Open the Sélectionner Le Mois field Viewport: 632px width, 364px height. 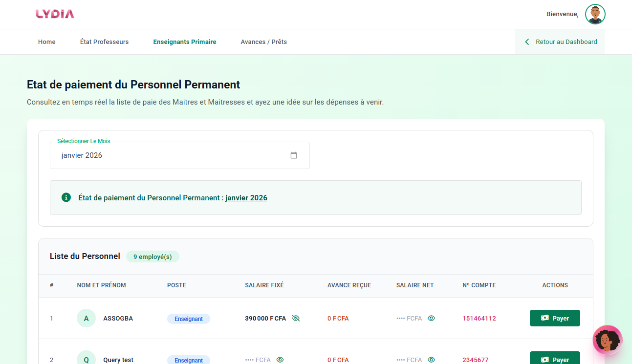[171, 155]
